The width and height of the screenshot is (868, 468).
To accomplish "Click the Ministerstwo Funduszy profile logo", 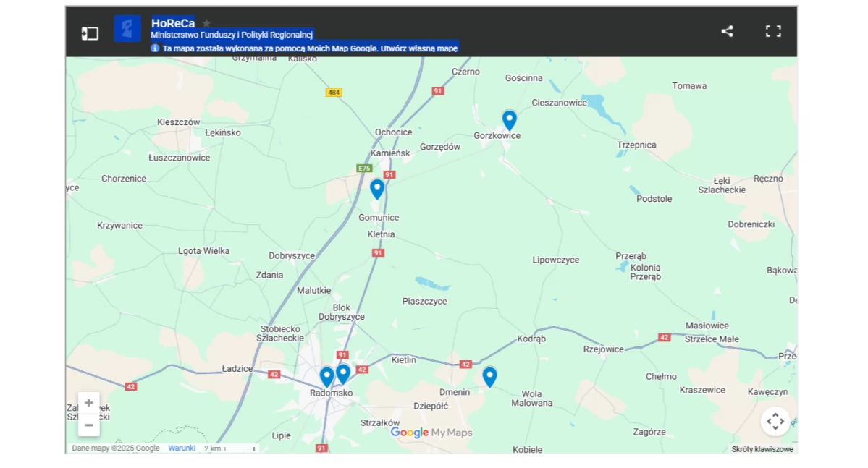I will pos(127,29).
